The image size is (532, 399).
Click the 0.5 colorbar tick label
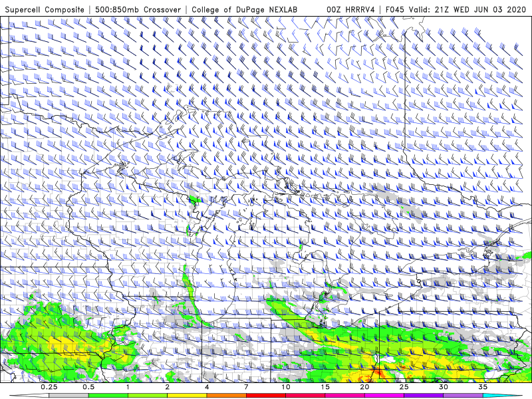pyautogui.click(x=88, y=387)
